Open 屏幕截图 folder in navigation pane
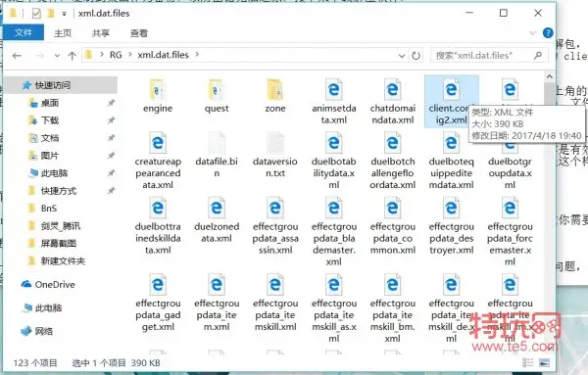This screenshot has width=588, height=375. (59, 244)
